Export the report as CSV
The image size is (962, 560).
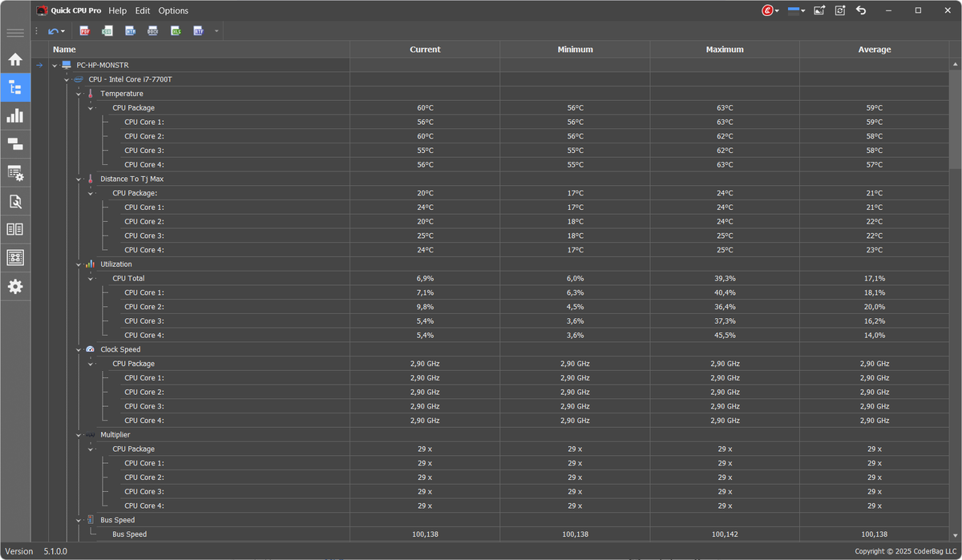pyautogui.click(x=107, y=31)
